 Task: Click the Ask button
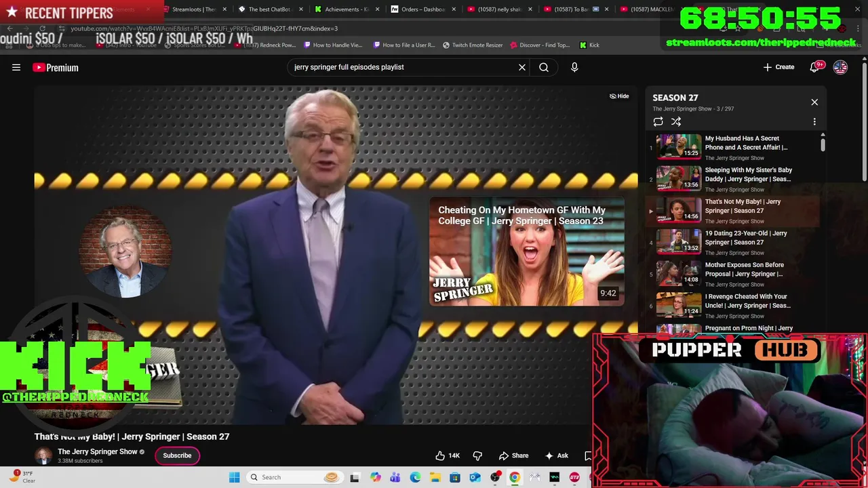click(557, 455)
